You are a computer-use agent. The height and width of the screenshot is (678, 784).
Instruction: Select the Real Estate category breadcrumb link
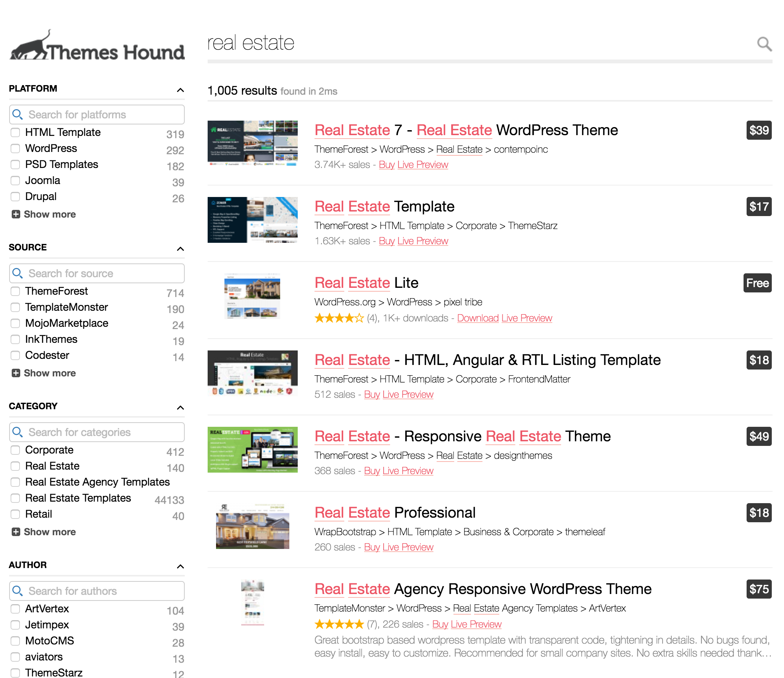[459, 149]
